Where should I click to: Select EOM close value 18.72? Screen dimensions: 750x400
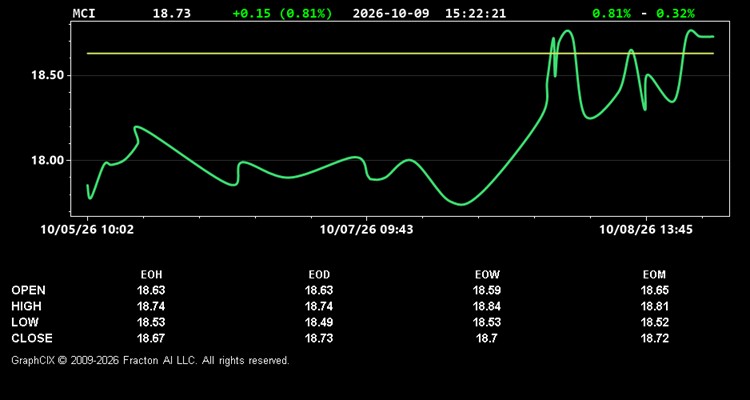(654, 338)
